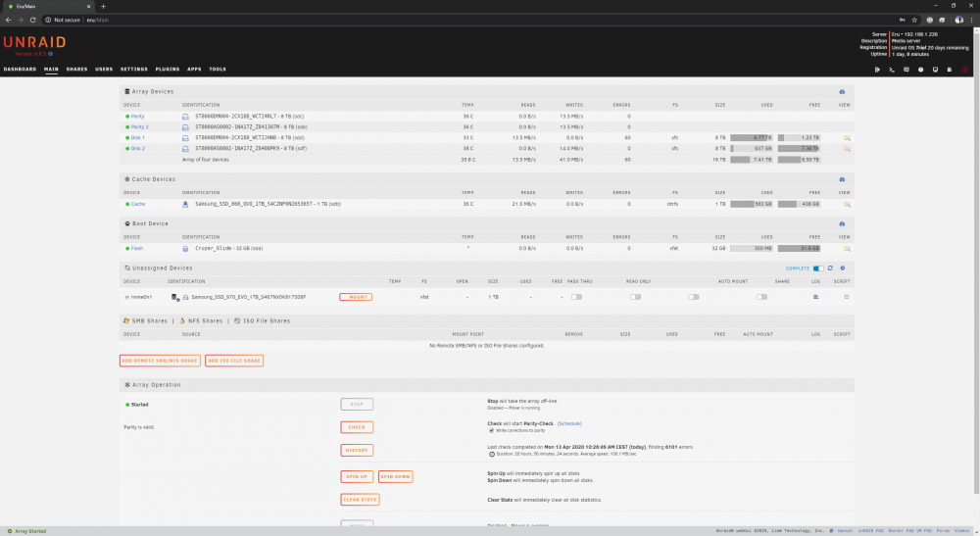This screenshot has width=980, height=536.
Task: Click the CLEAR STATS button
Action: [360, 500]
